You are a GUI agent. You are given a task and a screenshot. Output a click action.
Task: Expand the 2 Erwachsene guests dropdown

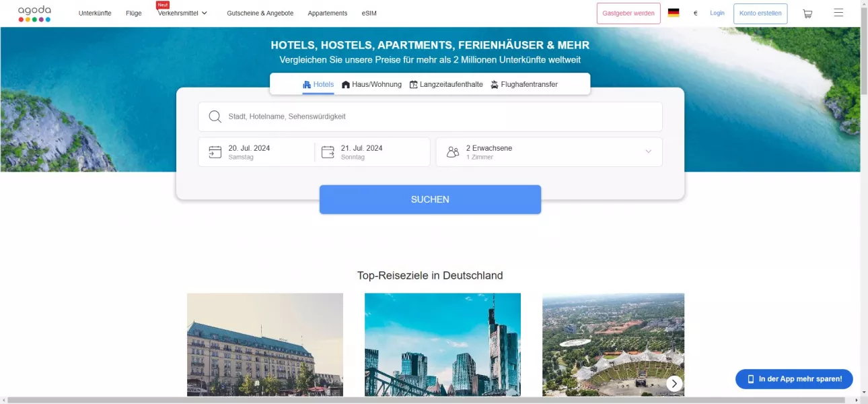click(549, 152)
